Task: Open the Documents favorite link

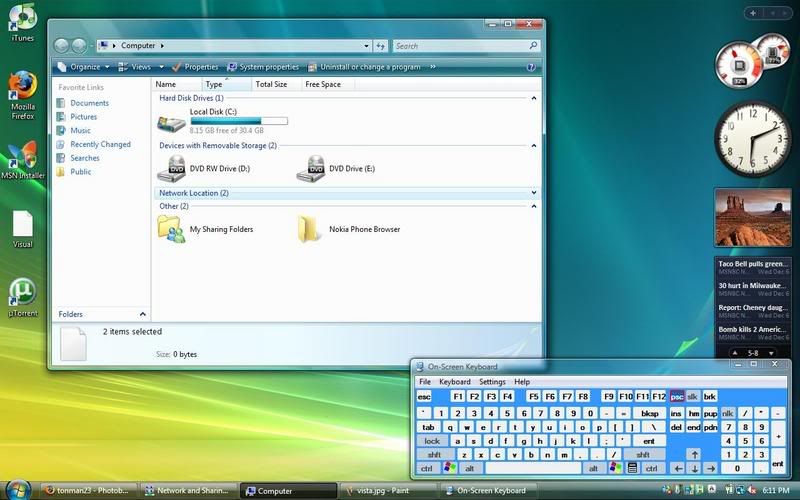Action: tap(89, 103)
